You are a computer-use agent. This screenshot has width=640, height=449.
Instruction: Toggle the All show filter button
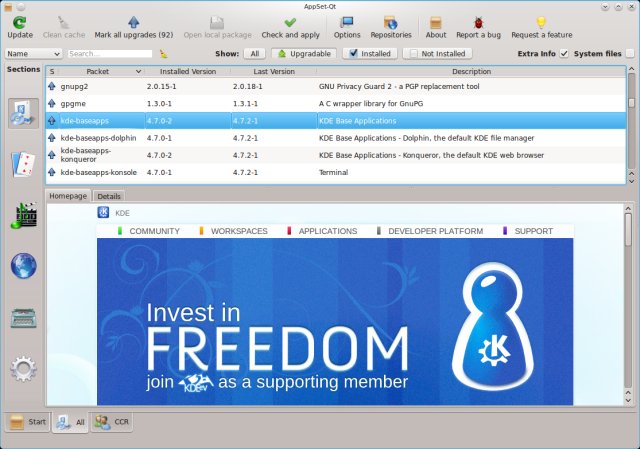click(x=255, y=53)
